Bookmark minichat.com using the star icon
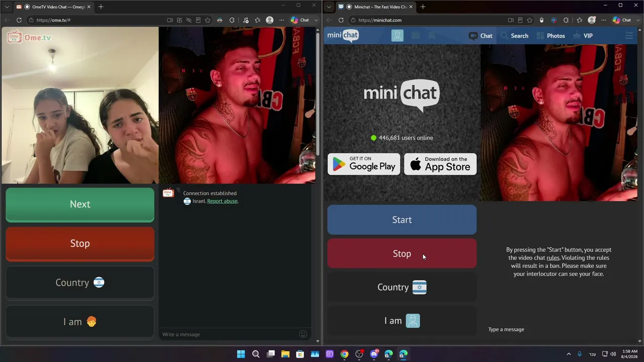This screenshot has height=362, width=644. point(530,20)
